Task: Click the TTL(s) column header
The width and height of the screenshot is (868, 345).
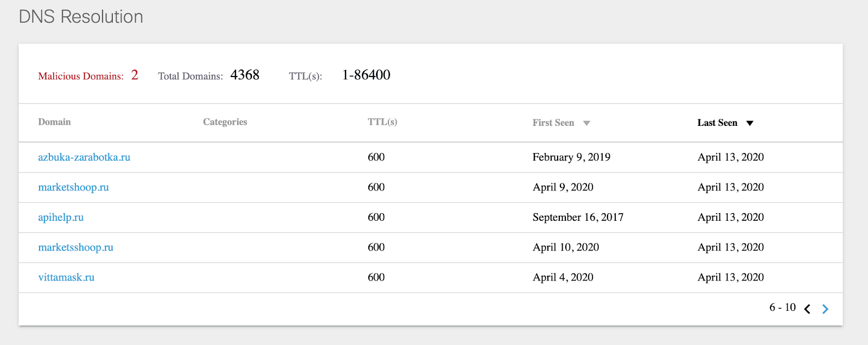Action: click(382, 122)
